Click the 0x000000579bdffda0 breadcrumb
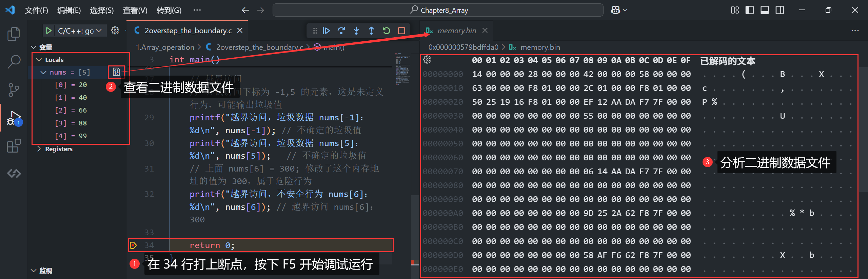This screenshot has height=279, width=868. [463, 47]
